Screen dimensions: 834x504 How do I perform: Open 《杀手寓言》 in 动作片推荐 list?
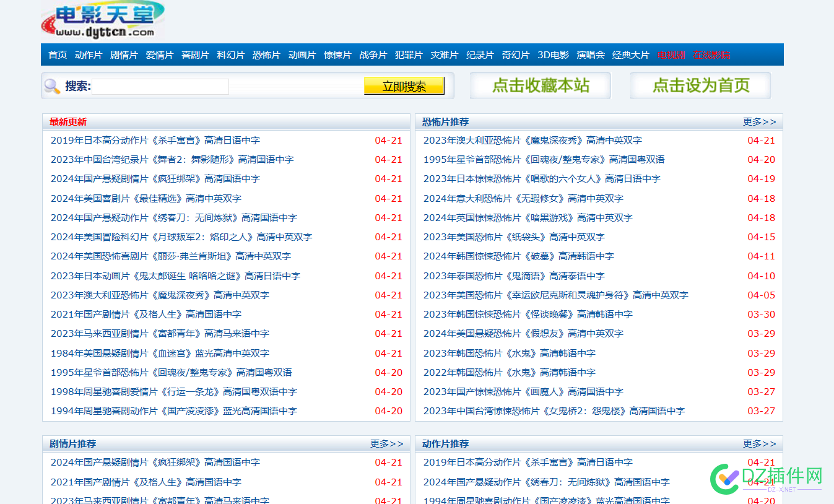click(528, 463)
